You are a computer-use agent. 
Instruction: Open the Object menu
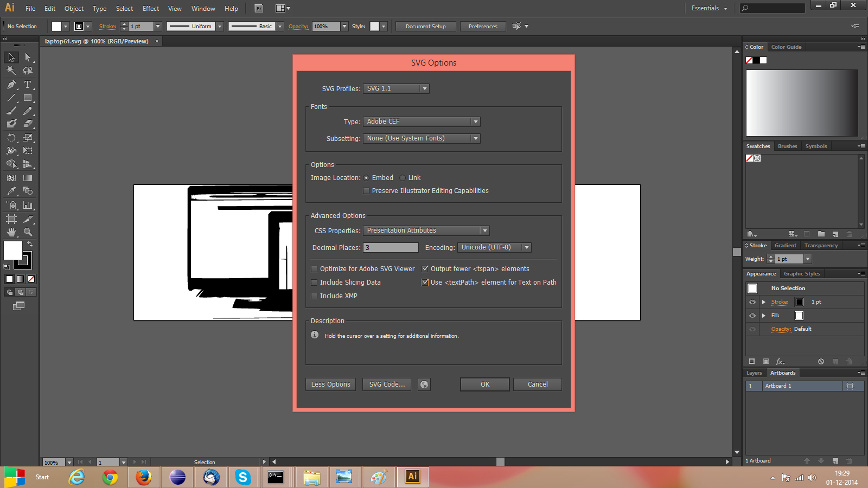[74, 9]
